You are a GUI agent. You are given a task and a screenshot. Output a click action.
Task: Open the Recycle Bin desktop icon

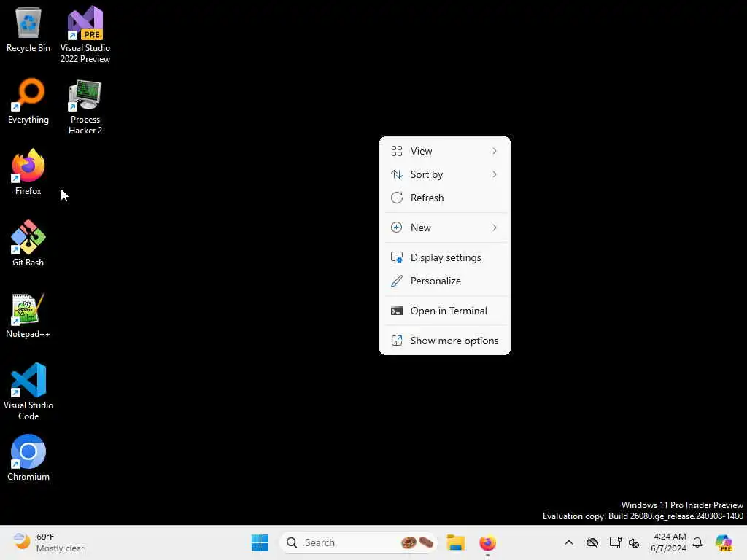[x=28, y=29]
